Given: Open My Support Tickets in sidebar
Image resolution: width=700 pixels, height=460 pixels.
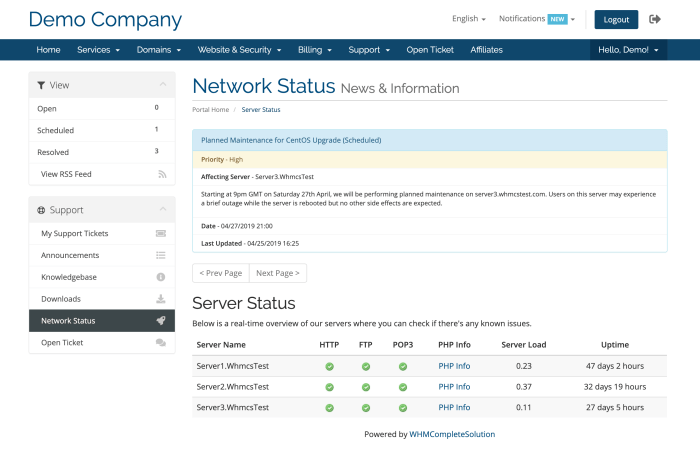Looking at the screenshot, I should pyautogui.click(x=102, y=234).
